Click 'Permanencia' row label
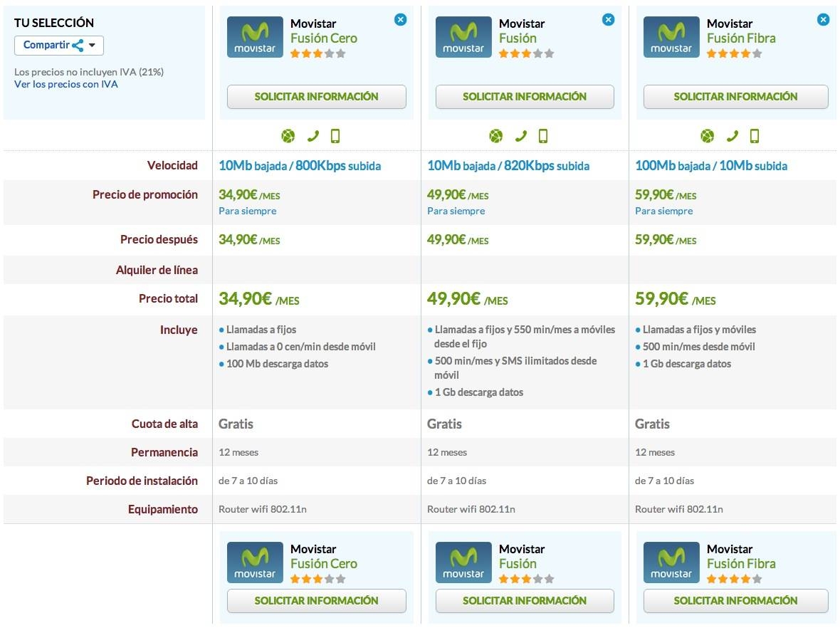This screenshot has width=840, height=628. [164, 452]
